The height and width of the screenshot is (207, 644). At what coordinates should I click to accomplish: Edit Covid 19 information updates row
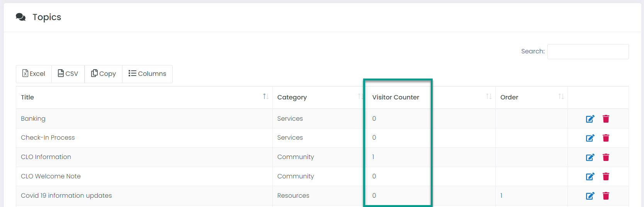click(x=590, y=196)
